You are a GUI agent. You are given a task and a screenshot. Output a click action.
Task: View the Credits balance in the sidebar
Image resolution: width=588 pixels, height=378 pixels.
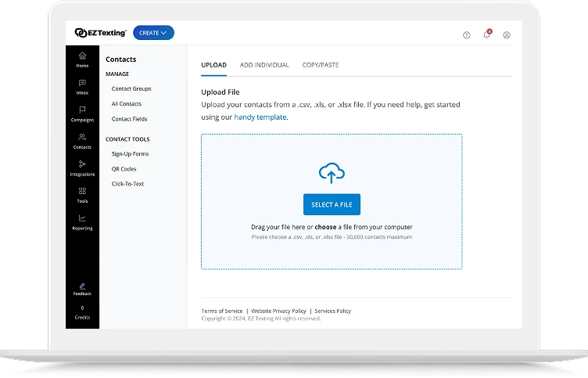83,313
